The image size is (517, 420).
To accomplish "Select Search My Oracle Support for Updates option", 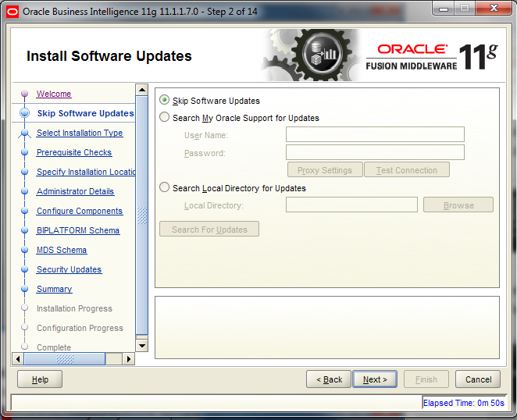I will 164,117.
